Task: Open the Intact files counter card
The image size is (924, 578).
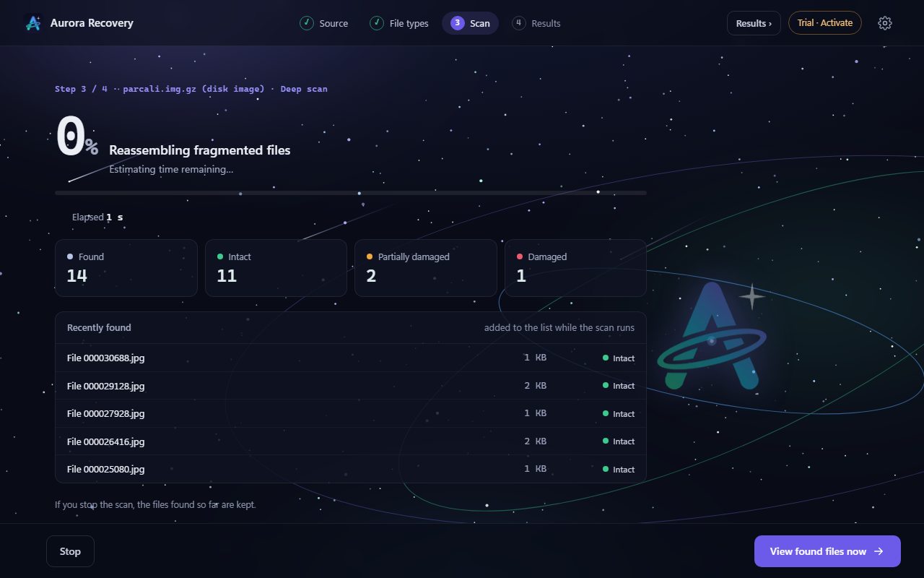Action: pyautogui.click(x=276, y=268)
